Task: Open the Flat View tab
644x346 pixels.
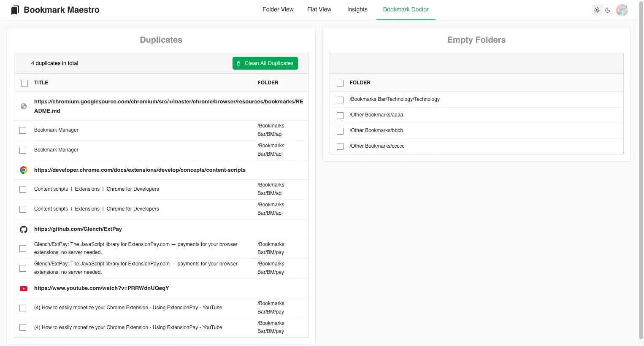Action: pyautogui.click(x=319, y=9)
